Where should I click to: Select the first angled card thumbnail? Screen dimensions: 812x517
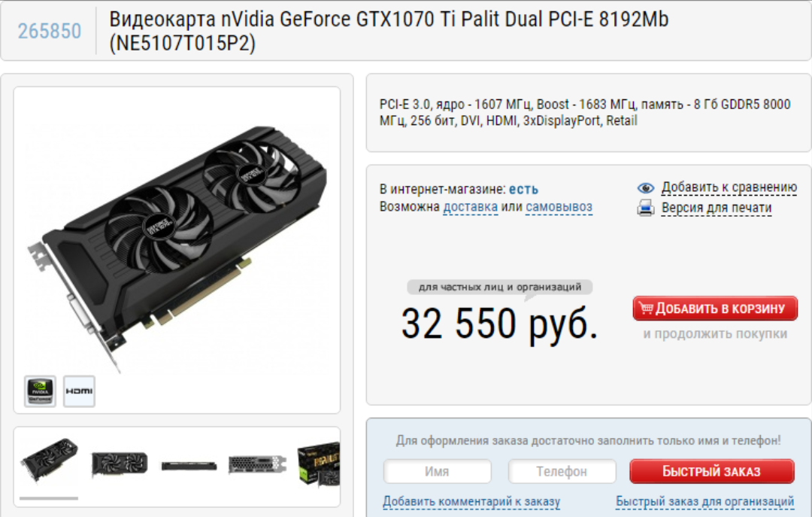(49, 460)
